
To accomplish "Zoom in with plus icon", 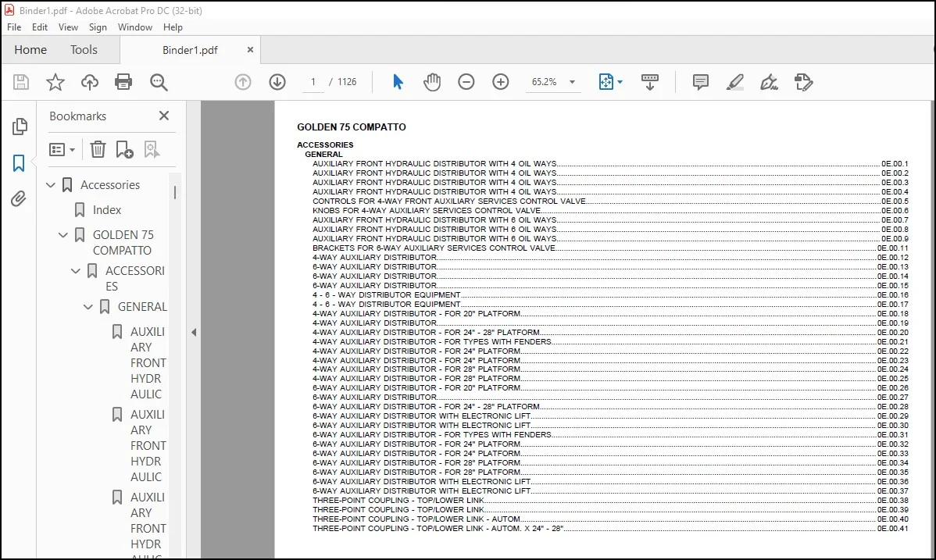I will tap(501, 82).
